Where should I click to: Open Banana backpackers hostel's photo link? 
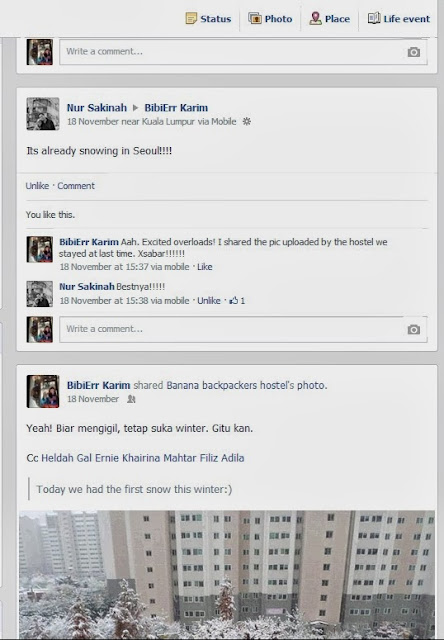coord(246,385)
